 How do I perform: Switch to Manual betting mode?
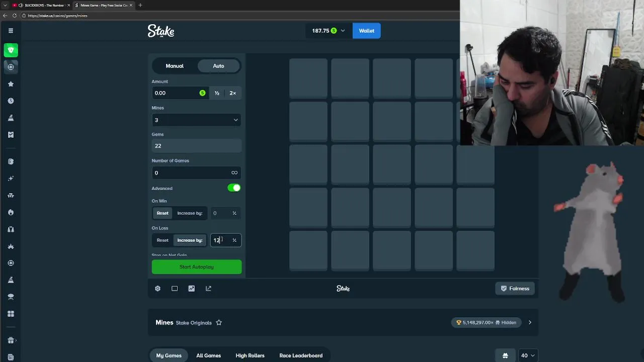(175, 66)
